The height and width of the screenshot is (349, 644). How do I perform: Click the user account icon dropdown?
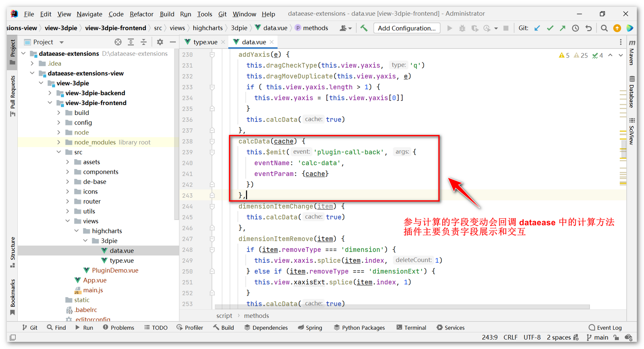(x=345, y=28)
